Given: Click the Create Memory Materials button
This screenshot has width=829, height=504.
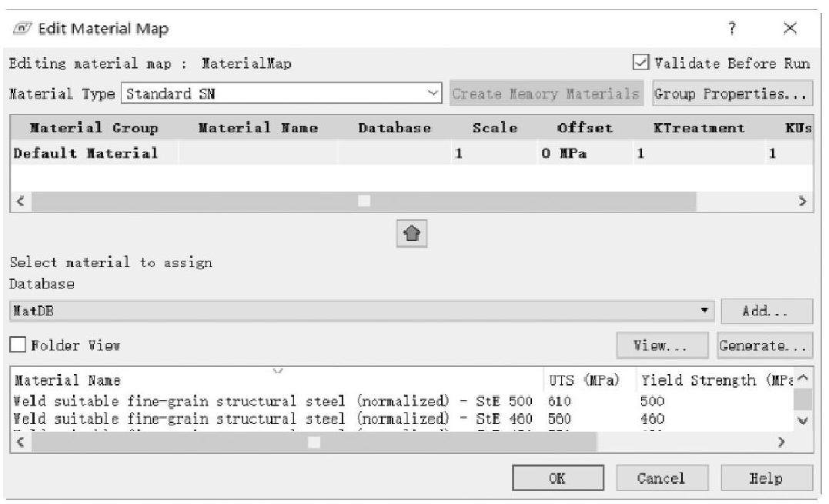Looking at the screenshot, I should click(x=547, y=94).
